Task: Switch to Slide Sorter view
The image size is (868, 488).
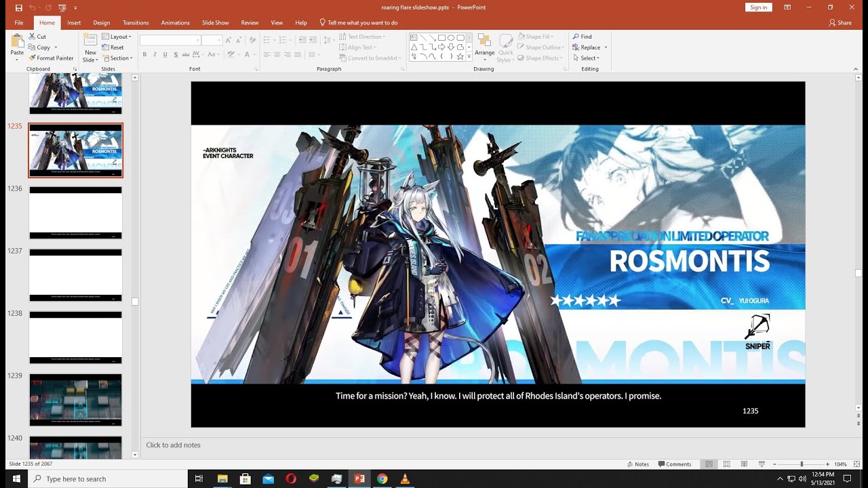Action: coord(726,464)
